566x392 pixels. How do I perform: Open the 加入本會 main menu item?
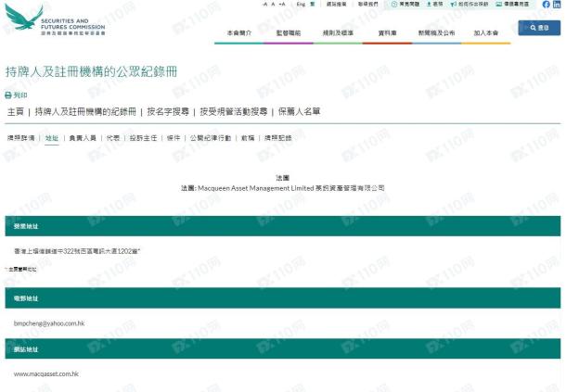pyautogui.click(x=486, y=32)
